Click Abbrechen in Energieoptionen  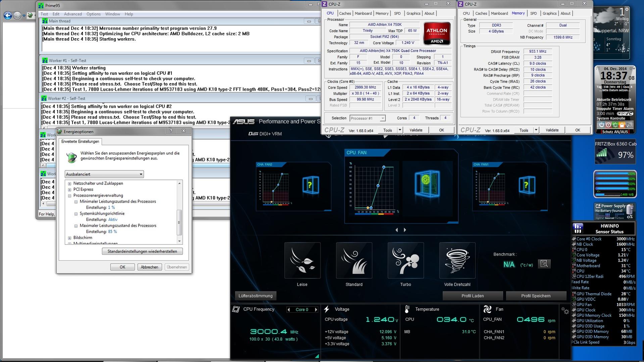click(149, 267)
